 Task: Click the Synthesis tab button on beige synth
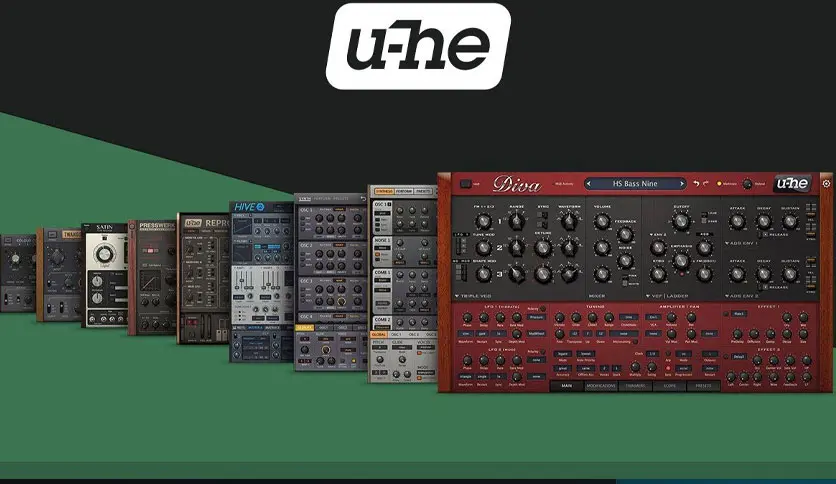click(x=384, y=191)
